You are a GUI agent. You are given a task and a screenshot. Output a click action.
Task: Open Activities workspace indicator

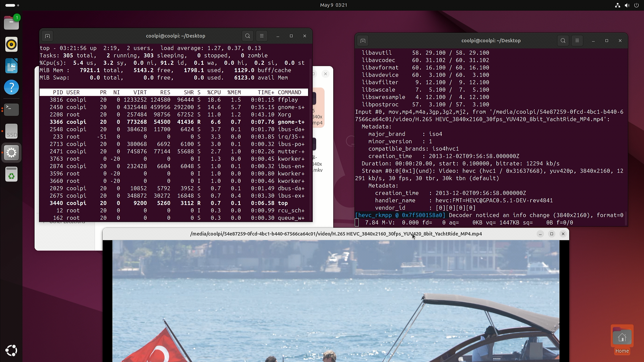[12, 5]
